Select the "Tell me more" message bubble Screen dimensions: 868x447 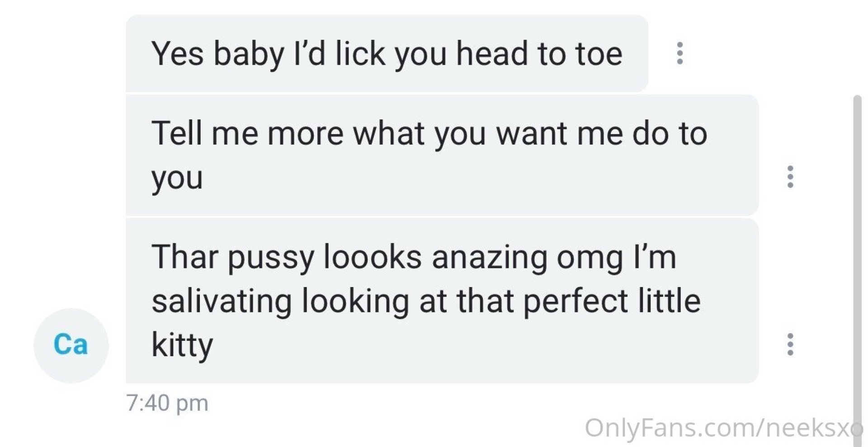442,155
